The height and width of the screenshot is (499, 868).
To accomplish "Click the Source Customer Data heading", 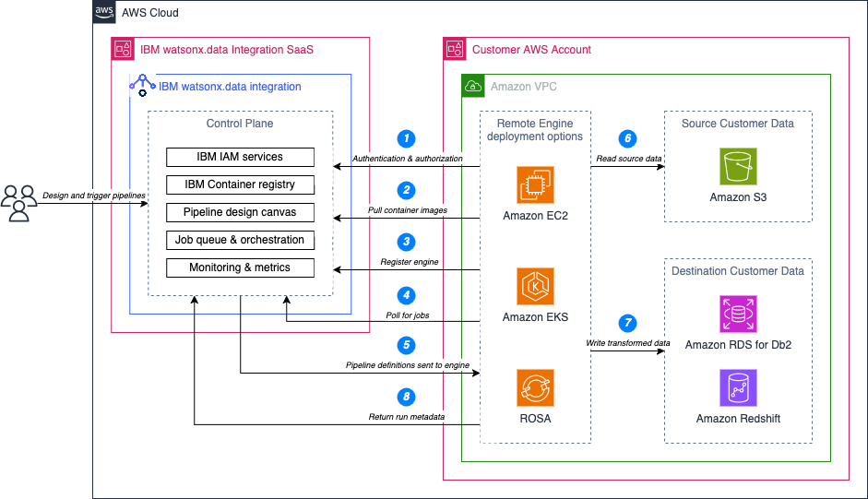I will pyautogui.click(x=737, y=124).
